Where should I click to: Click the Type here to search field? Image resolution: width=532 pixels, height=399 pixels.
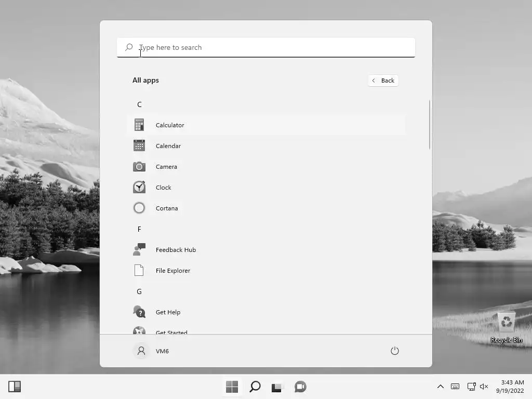click(266, 47)
